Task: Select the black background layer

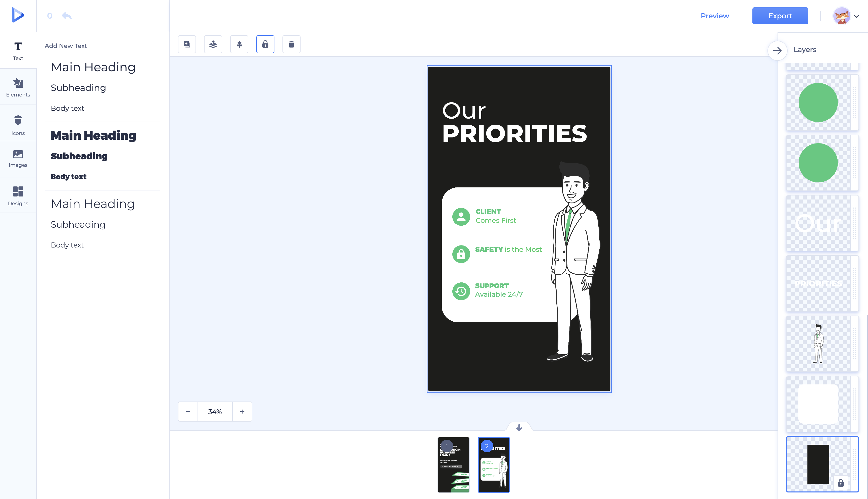Action: click(822, 464)
